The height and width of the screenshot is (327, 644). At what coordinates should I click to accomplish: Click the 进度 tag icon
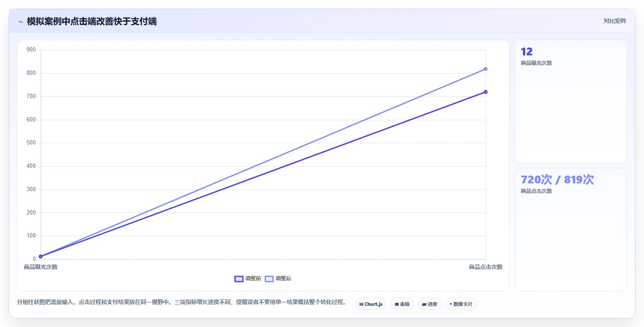click(424, 305)
